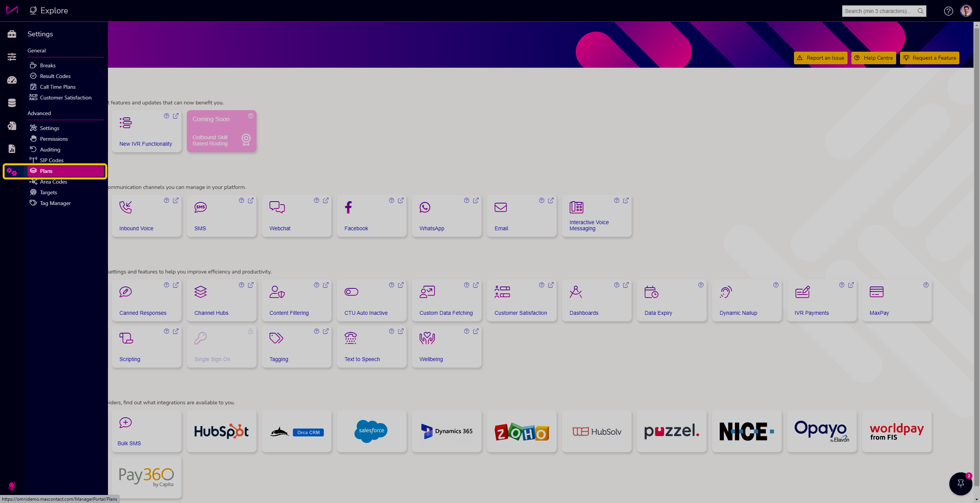This screenshot has height=503, width=980.
Task: Select Call Time Plans menu item
Action: [66, 87]
